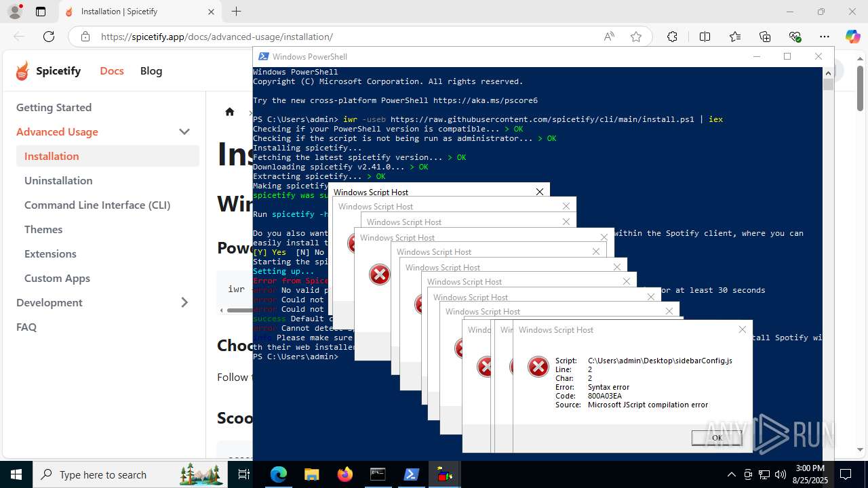
Task: Open Themes docs page
Action: pyautogui.click(x=43, y=229)
